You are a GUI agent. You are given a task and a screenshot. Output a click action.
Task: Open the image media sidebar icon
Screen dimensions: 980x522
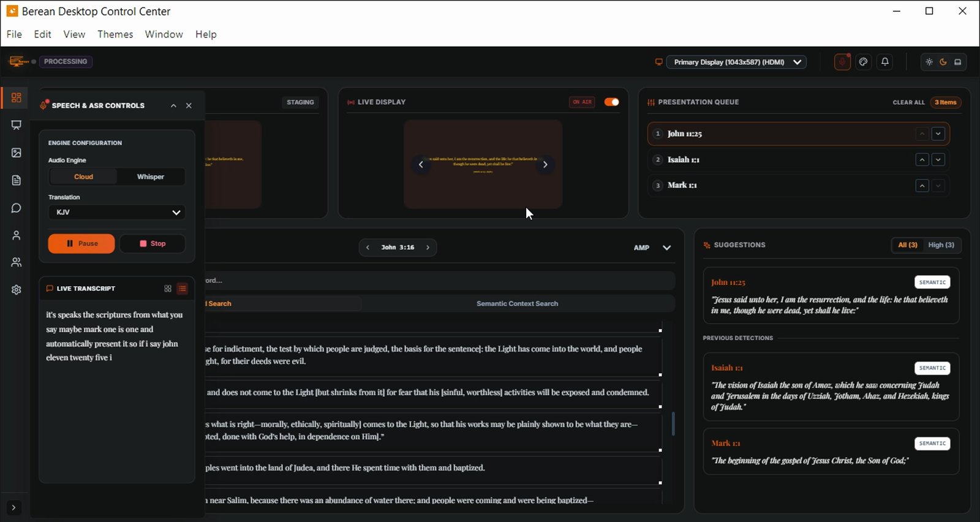pyautogui.click(x=17, y=153)
